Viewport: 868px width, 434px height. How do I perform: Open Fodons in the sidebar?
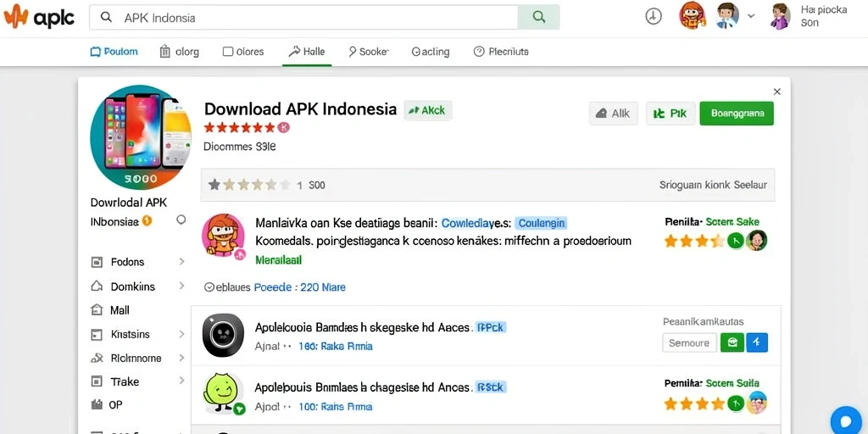127,262
